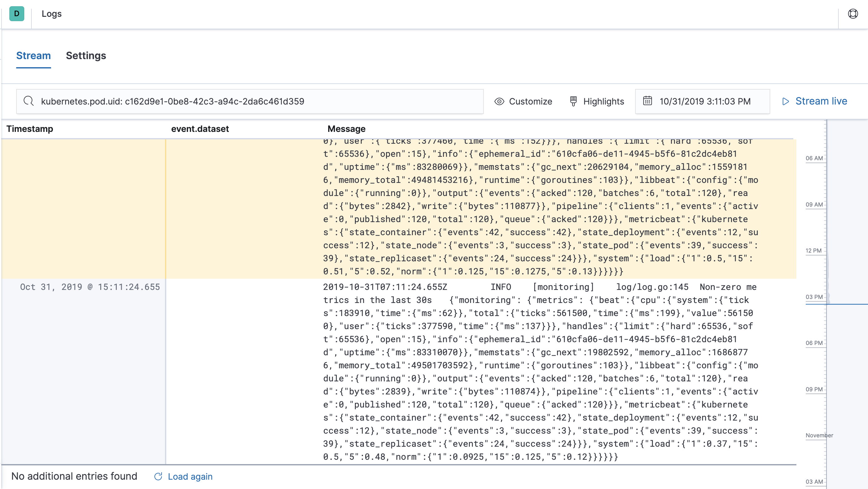
Task: Open the help menu lifebuoy icon
Action: coord(853,14)
